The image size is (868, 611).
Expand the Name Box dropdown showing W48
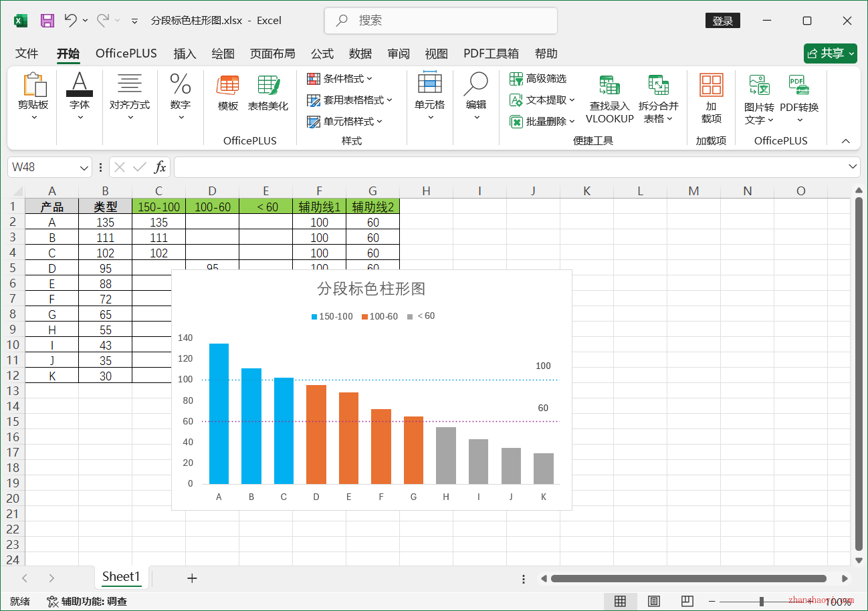coord(83,166)
